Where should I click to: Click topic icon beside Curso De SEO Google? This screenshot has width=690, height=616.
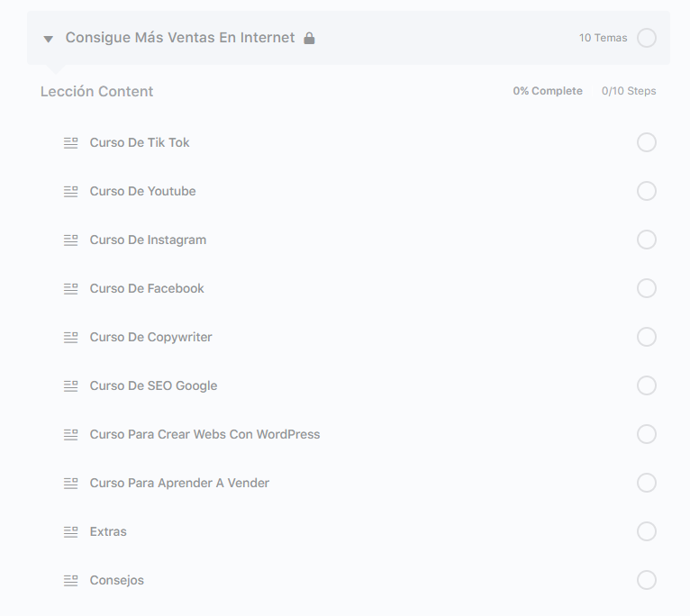[70, 385]
